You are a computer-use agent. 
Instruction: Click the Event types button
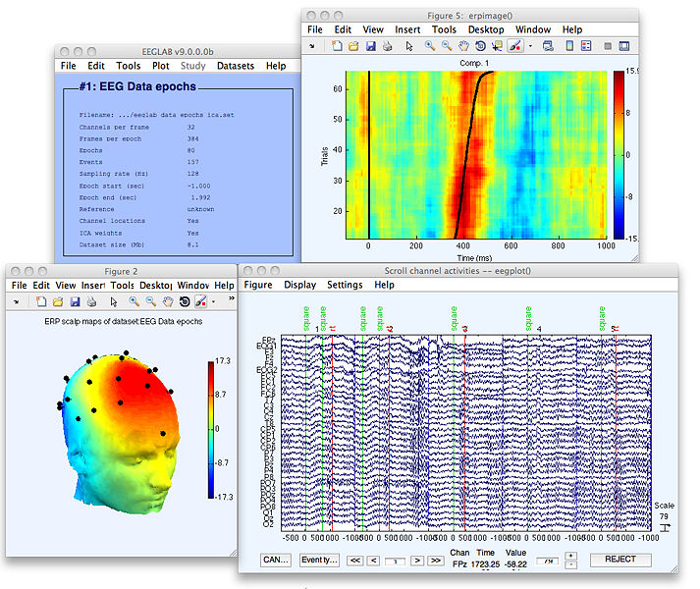[318, 560]
